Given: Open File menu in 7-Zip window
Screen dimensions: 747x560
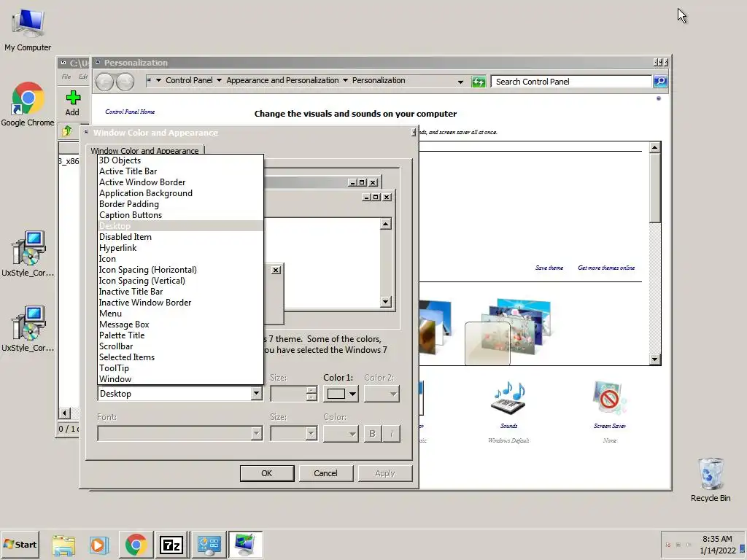Looking at the screenshot, I should 66,77.
